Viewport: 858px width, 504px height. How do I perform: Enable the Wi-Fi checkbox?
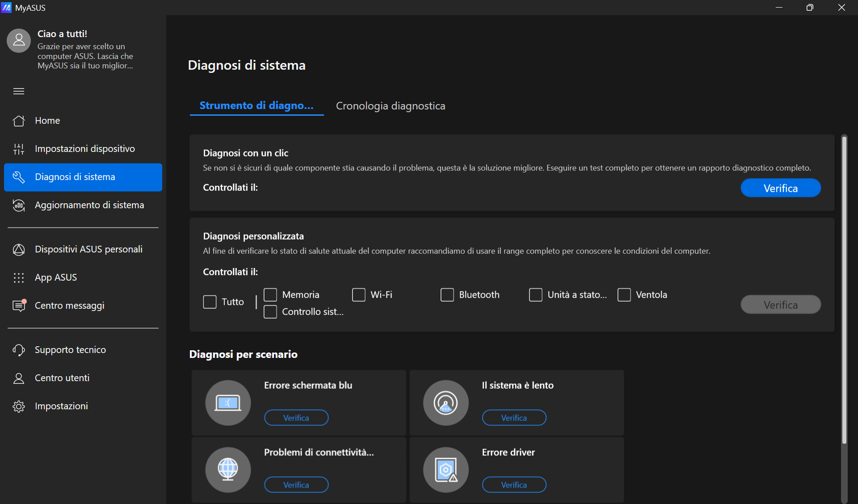pos(359,295)
